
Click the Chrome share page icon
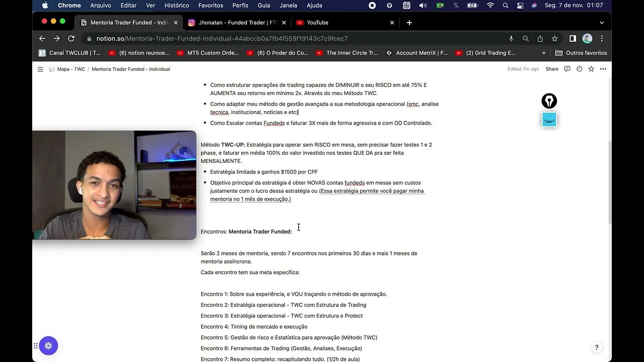(540, 38)
